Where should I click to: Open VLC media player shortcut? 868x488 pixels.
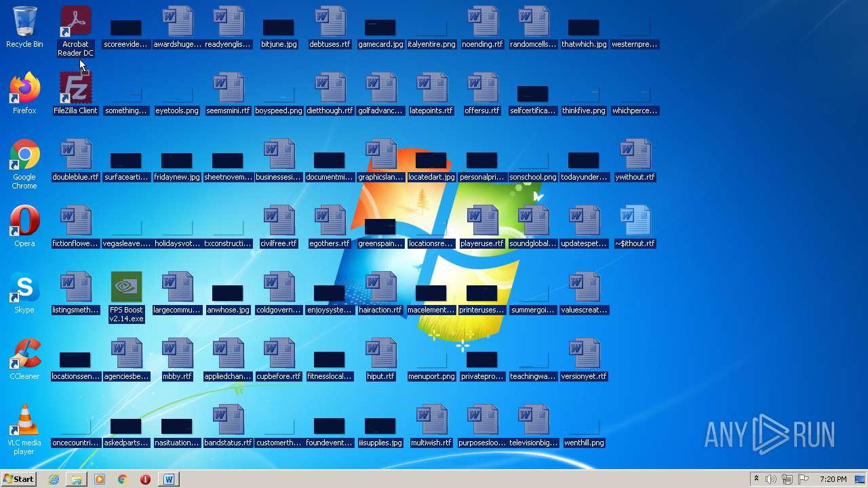click(x=24, y=430)
